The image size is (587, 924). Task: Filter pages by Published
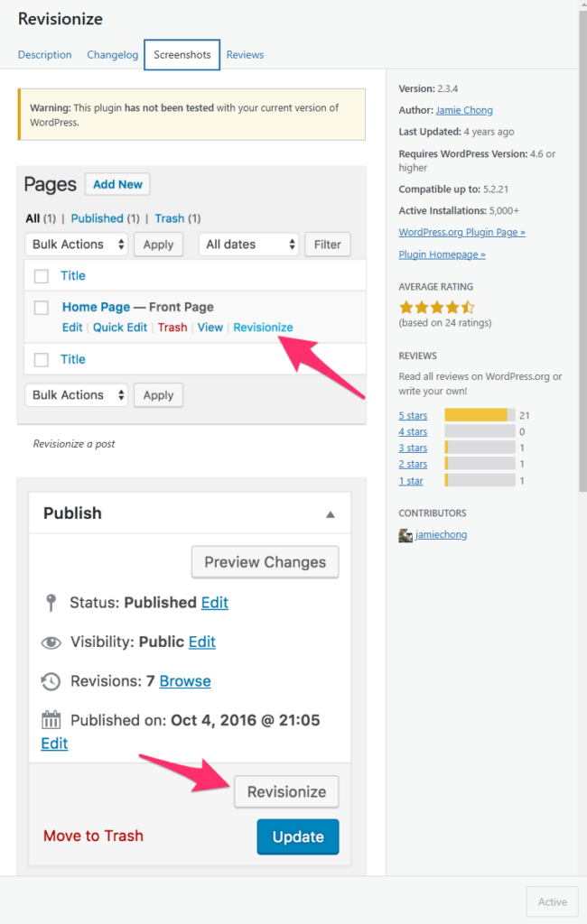pos(98,218)
